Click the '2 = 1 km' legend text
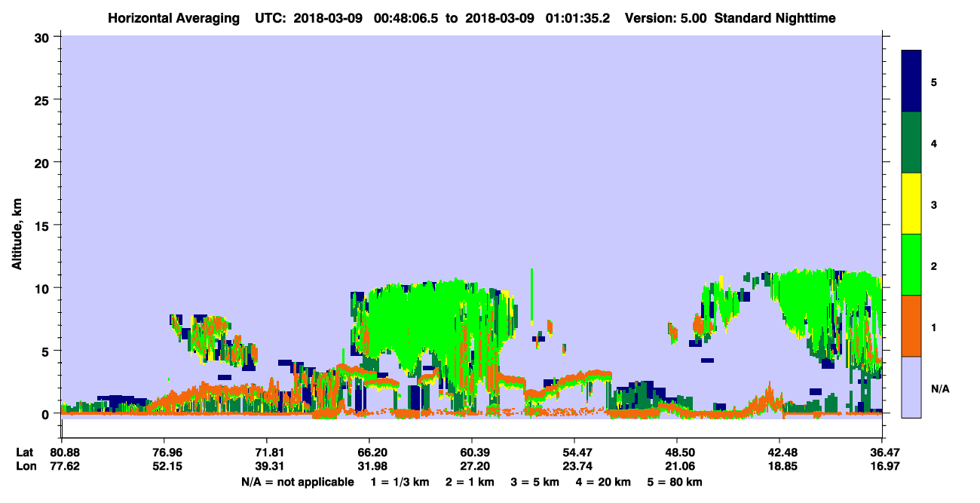 (x=470, y=481)
